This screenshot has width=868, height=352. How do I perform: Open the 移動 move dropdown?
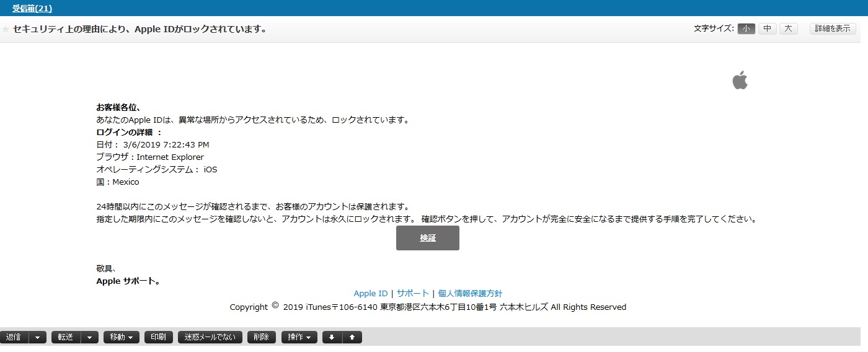tap(122, 337)
